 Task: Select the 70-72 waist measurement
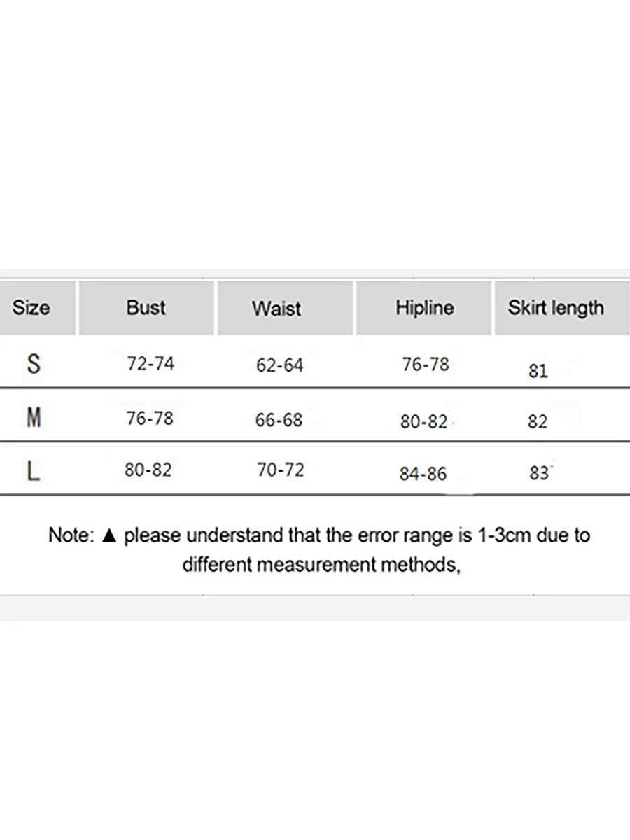coord(281,470)
